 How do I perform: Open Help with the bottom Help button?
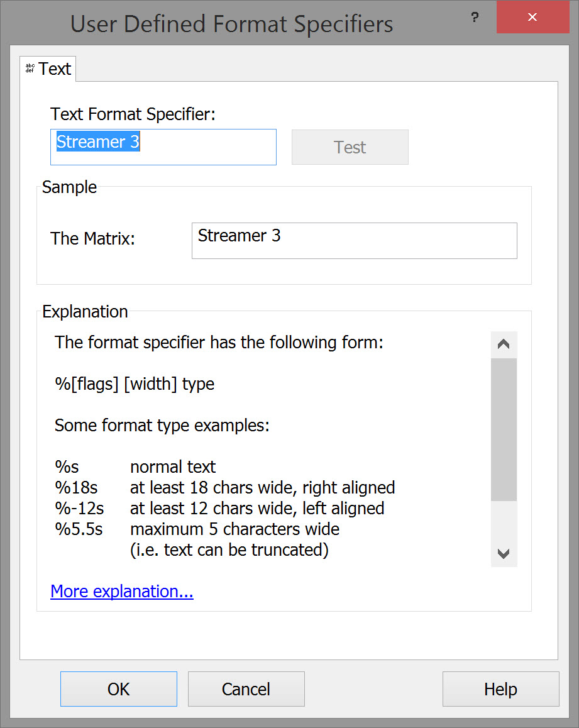pos(500,689)
